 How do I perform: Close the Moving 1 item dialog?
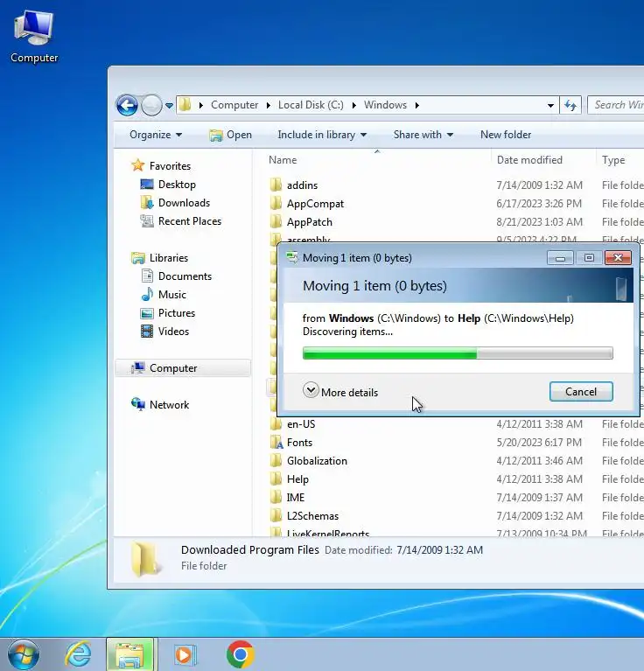pyautogui.click(x=618, y=257)
